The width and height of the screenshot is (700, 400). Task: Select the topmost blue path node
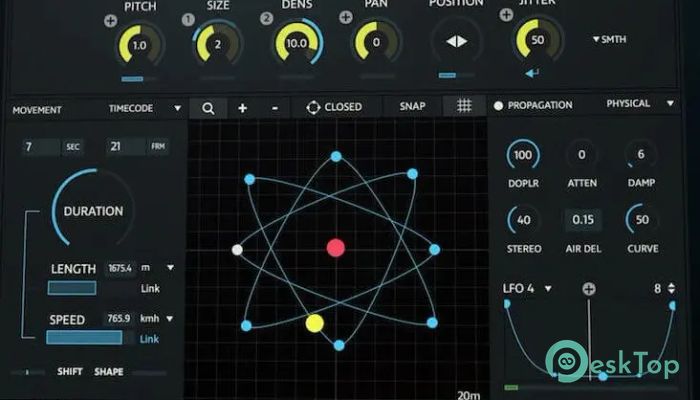[336, 156]
